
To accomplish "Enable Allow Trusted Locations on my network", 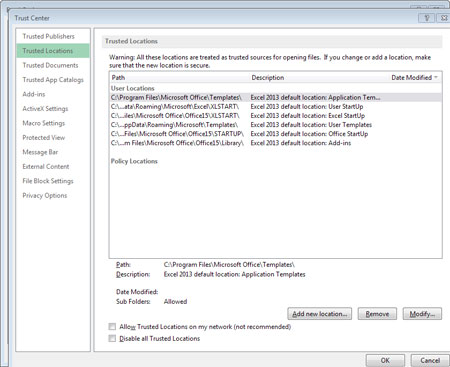I will tap(112, 326).
